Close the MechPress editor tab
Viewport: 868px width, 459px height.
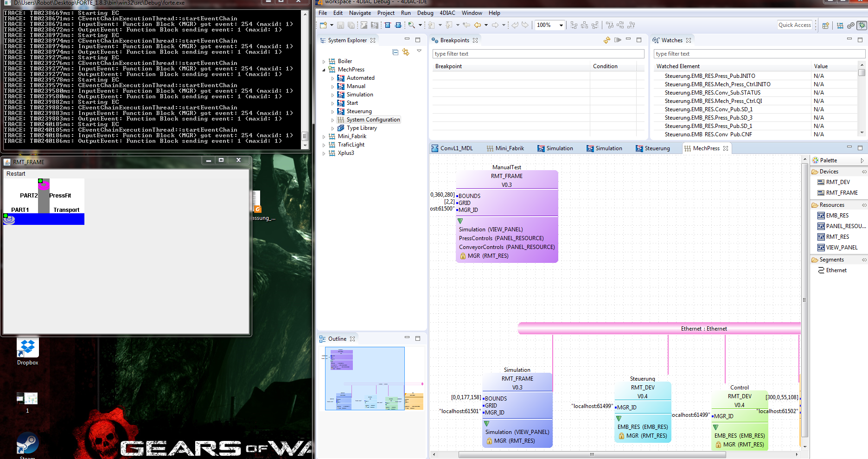(726, 148)
